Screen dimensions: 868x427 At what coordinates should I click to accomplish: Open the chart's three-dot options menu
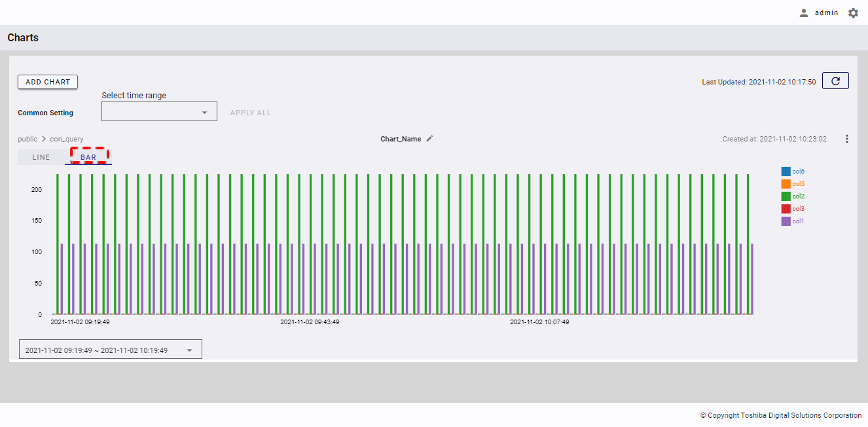(847, 139)
